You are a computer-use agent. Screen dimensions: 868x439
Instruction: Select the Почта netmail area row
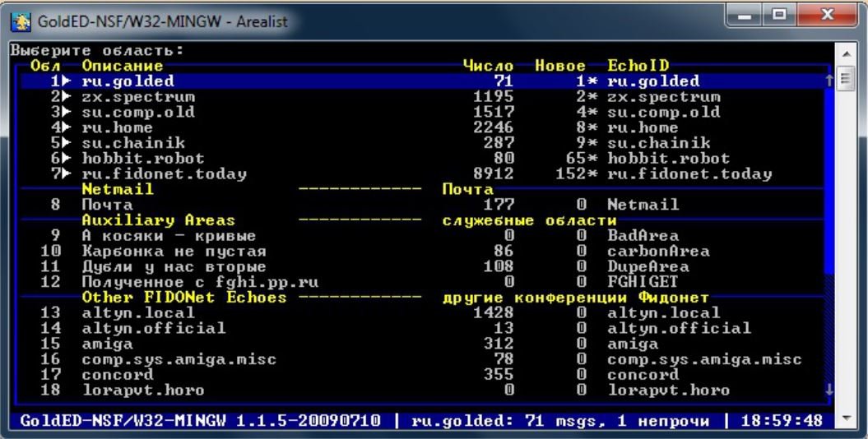(x=423, y=205)
